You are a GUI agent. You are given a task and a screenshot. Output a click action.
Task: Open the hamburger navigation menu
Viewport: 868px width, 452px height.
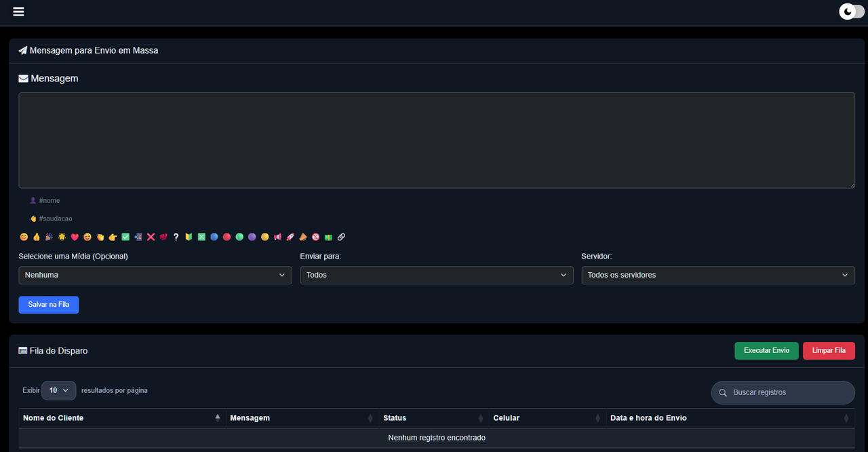[18, 12]
